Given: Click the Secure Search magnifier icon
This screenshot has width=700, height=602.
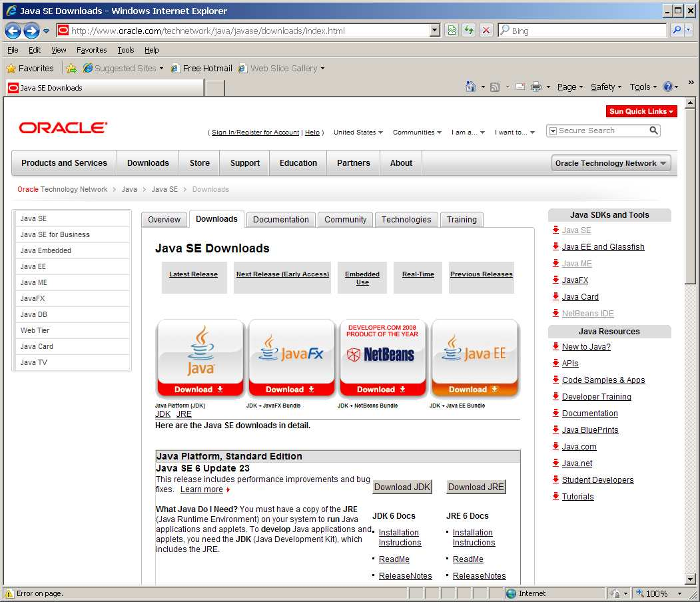Looking at the screenshot, I should [x=653, y=131].
